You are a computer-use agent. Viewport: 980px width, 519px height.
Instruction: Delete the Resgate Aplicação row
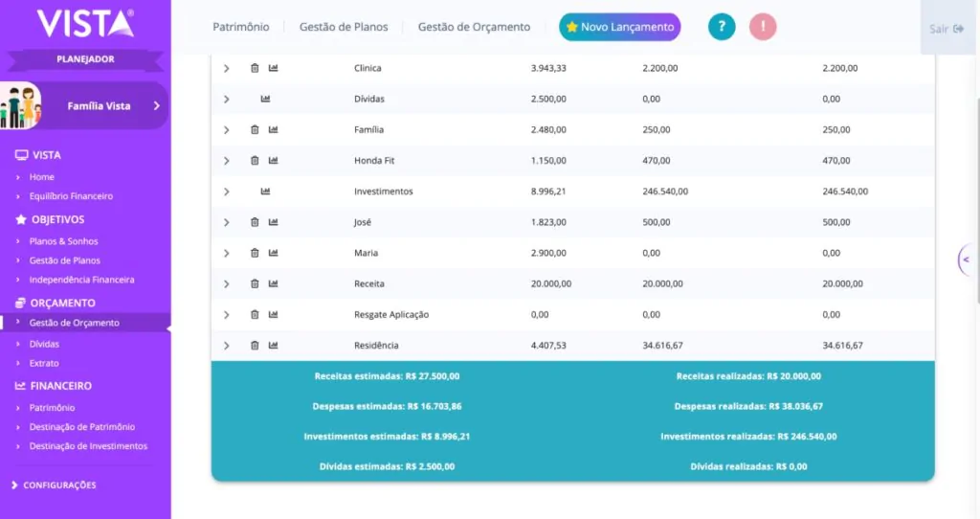pos(255,314)
